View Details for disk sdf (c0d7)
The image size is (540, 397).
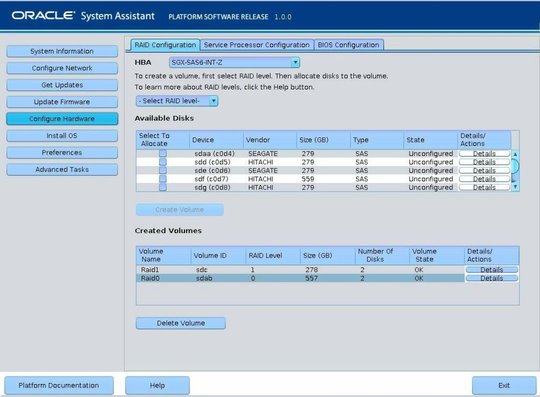(484, 179)
